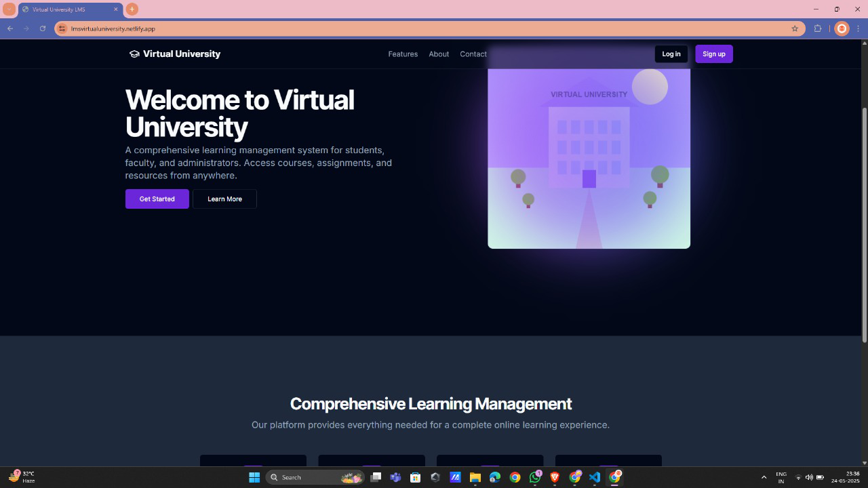
Task: Open the tab search dropdown icon
Action: tap(9, 9)
